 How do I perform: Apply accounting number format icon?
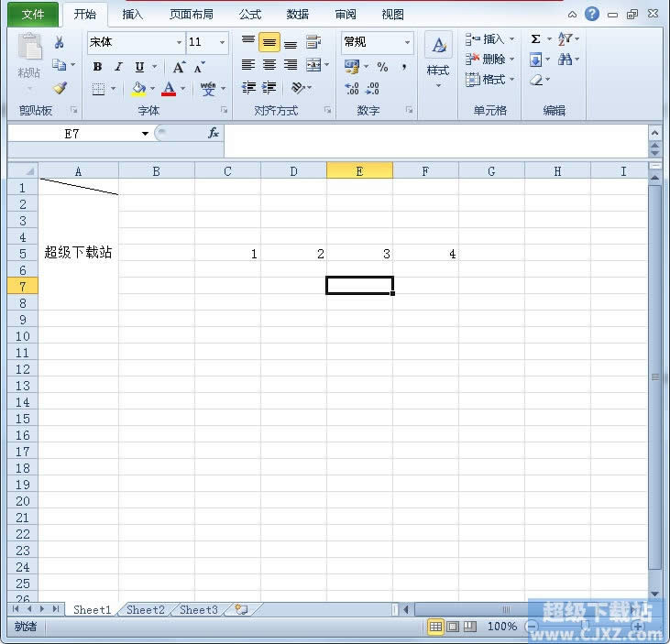[x=352, y=67]
